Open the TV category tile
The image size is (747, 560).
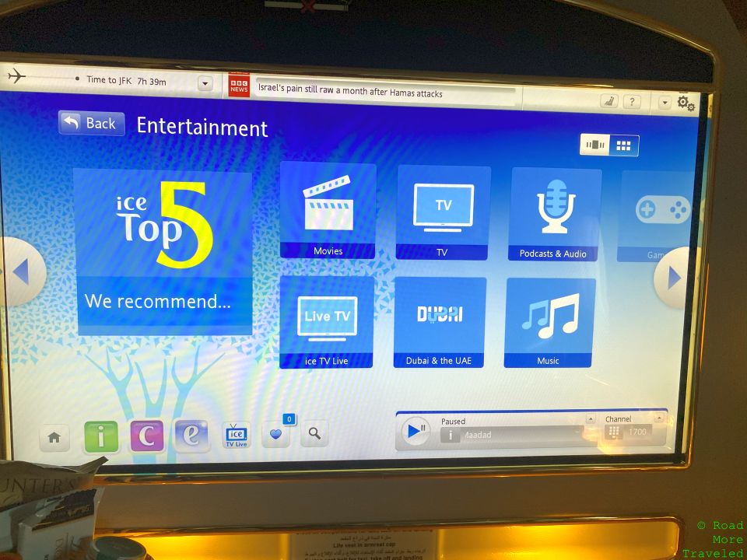[x=442, y=210]
